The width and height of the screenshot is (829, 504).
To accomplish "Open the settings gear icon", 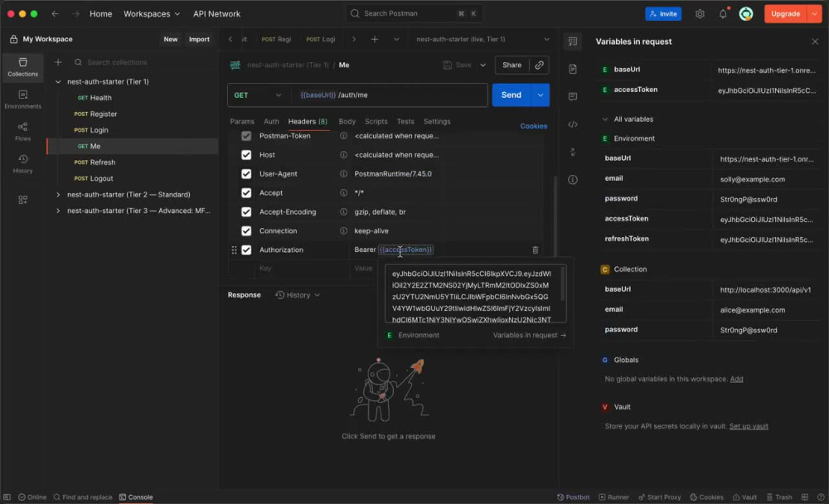I will pyautogui.click(x=700, y=14).
